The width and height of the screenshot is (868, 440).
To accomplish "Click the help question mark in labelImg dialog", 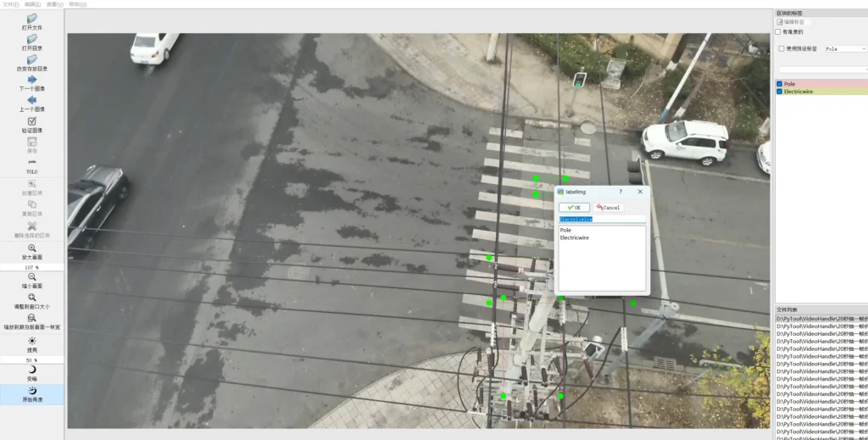I will (620, 192).
